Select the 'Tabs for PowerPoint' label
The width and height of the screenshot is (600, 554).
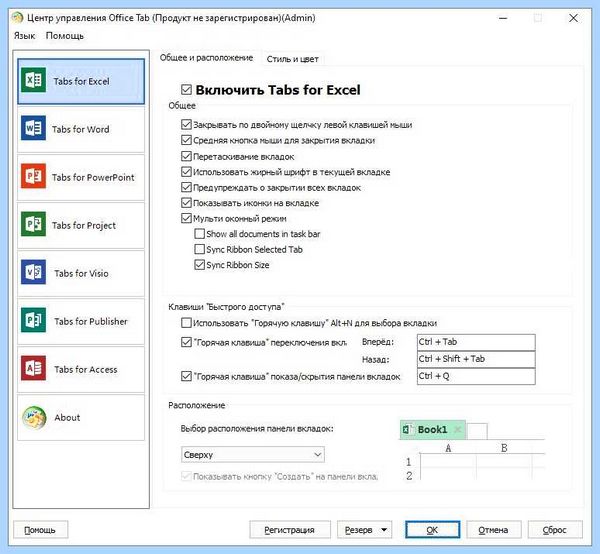93,178
